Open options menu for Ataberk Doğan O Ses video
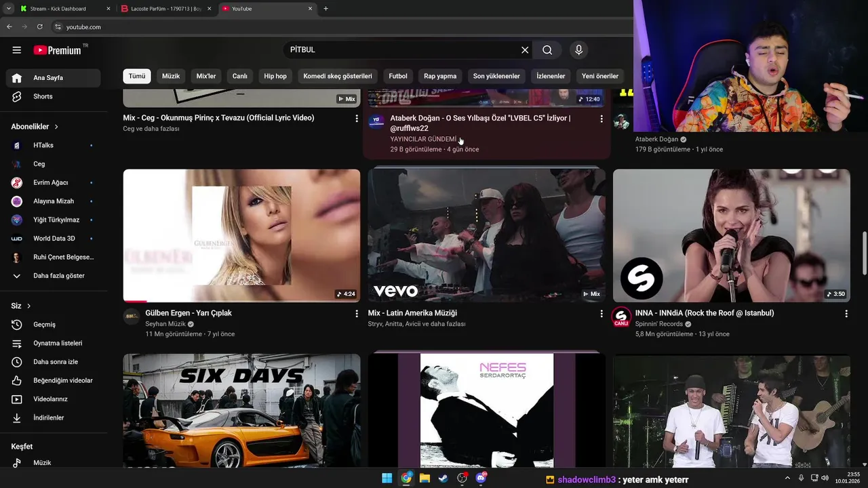The image size is (868, 488). tap(601, 119)
